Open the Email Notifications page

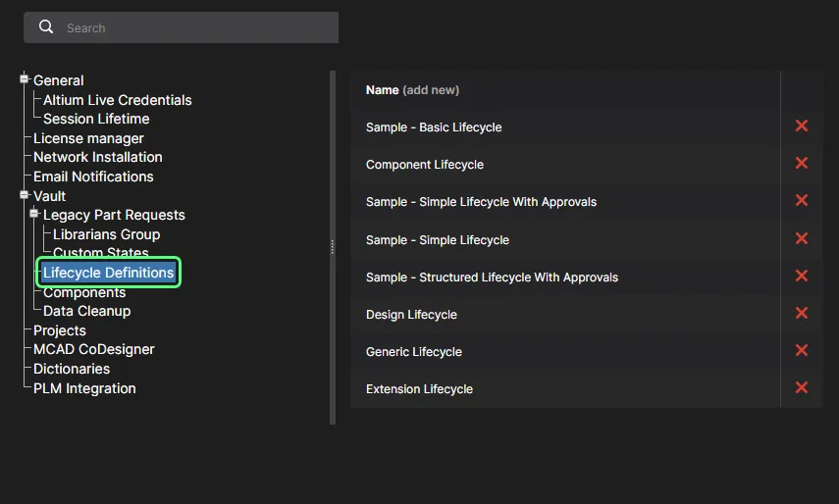(93, 176)
